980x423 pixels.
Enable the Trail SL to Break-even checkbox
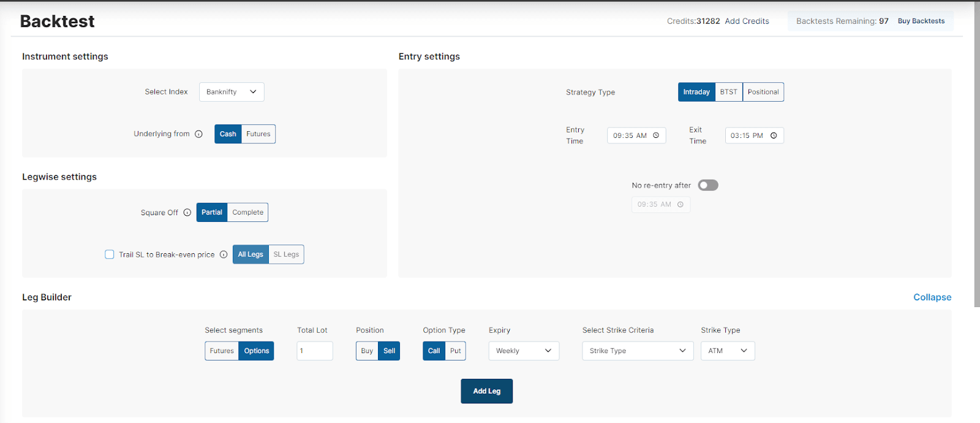(110, 254)
